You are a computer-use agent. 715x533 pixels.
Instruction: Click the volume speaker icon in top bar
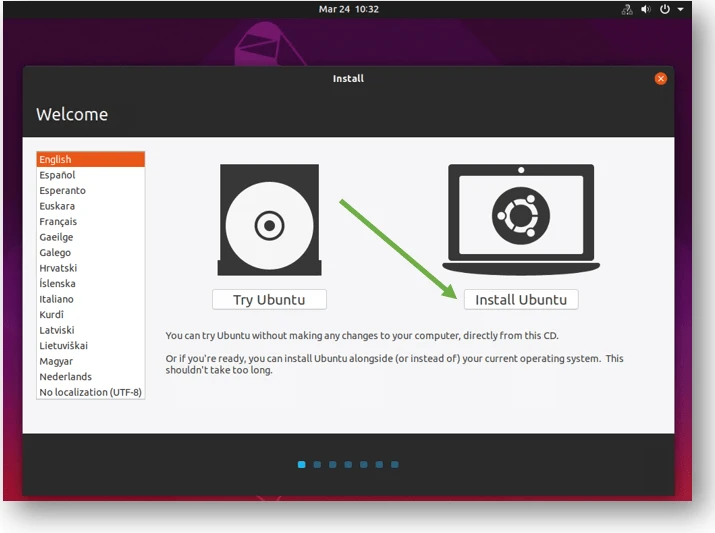coord(646,9)
